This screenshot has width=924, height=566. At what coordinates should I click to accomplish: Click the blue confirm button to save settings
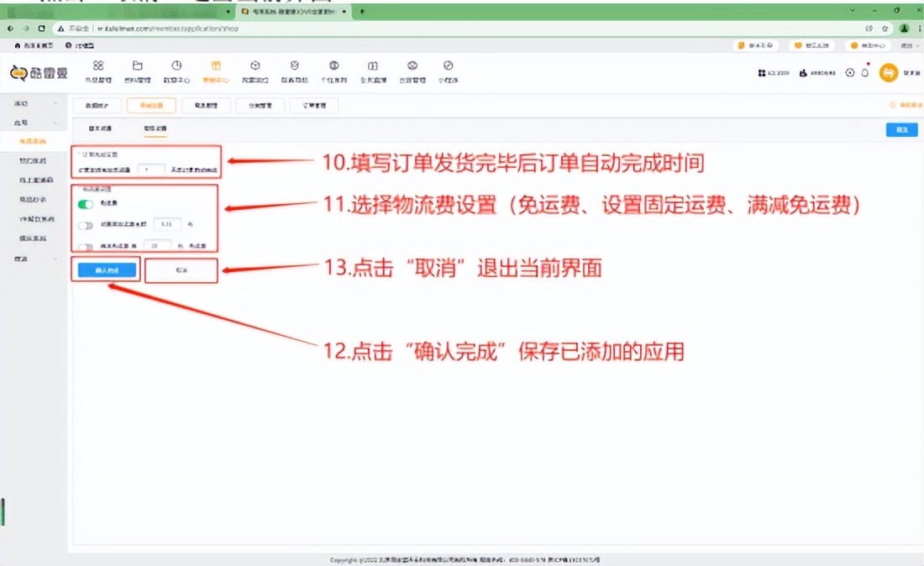[x=108, y=270]
